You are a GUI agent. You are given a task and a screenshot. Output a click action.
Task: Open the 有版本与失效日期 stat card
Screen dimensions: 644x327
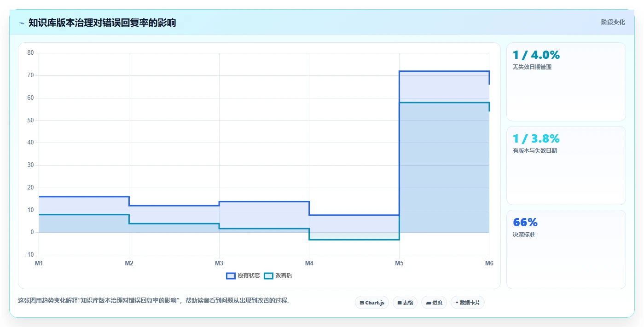pyautogui.click(x=566, y=166)
